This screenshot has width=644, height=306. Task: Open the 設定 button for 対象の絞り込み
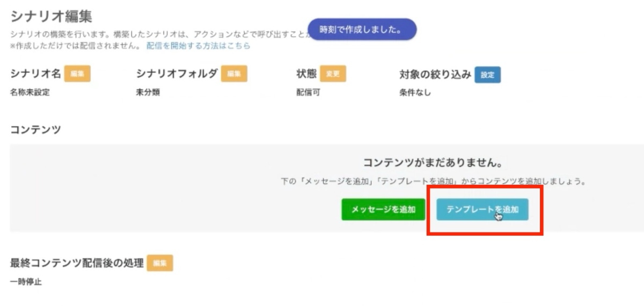[488, 75]
